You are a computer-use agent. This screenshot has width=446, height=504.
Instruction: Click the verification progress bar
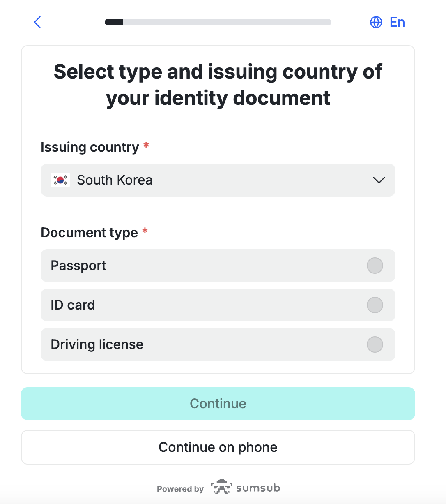pyautogui.click(x=218, y=22)
